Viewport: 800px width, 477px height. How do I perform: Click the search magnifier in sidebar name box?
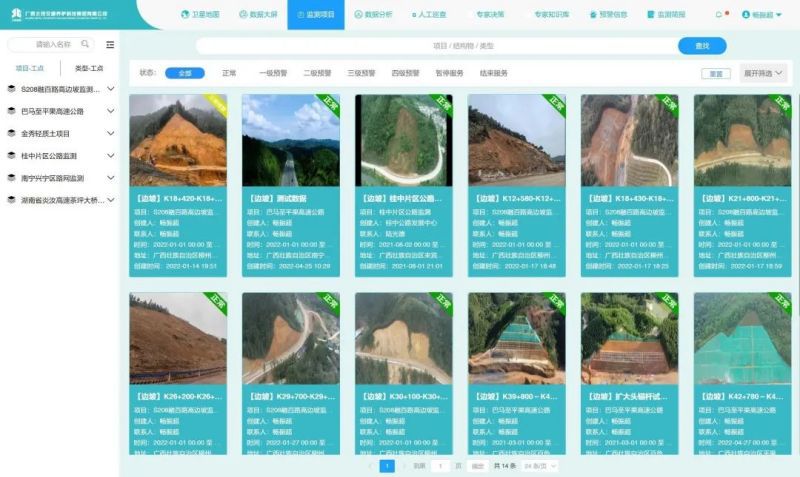tap(85, 45)
